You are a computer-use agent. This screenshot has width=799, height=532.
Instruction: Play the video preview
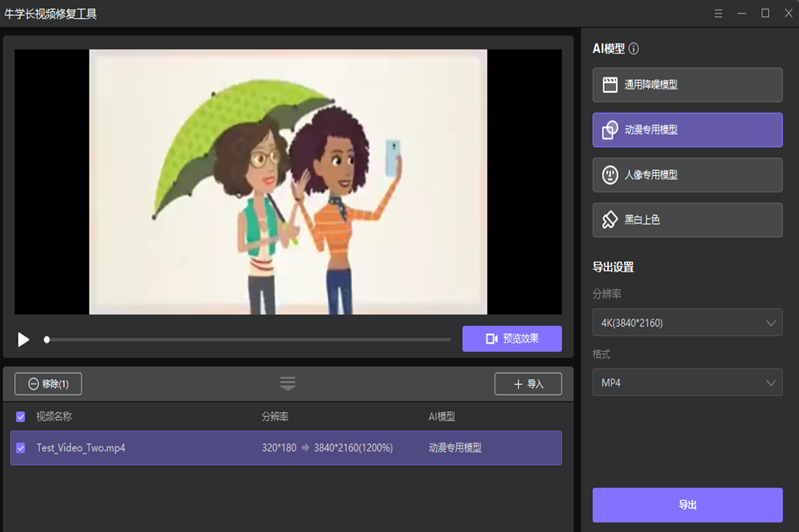point(23,339)
